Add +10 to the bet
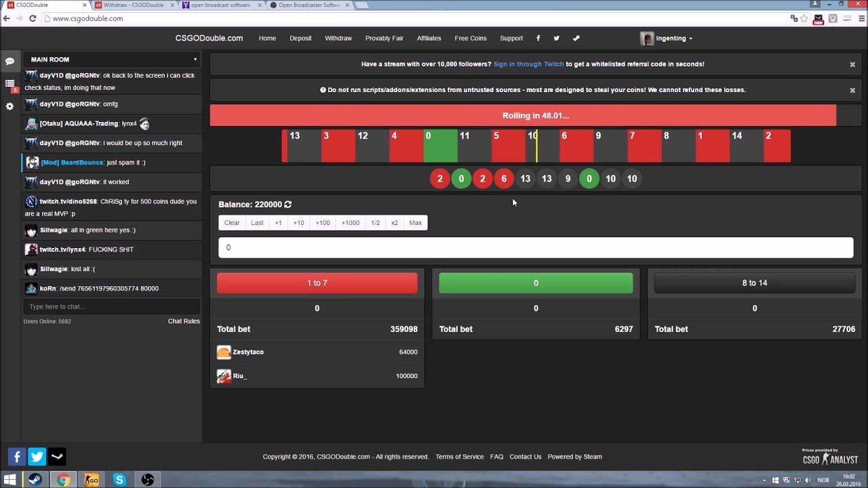 [298, 223]
